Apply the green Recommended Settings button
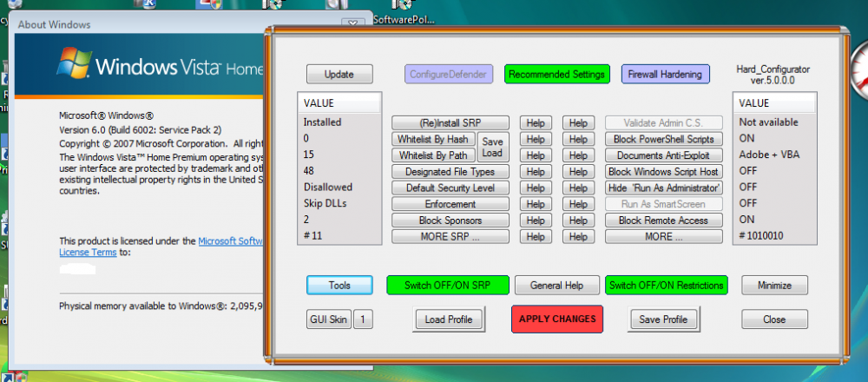868x382 pixels. (x=556, y=74)
